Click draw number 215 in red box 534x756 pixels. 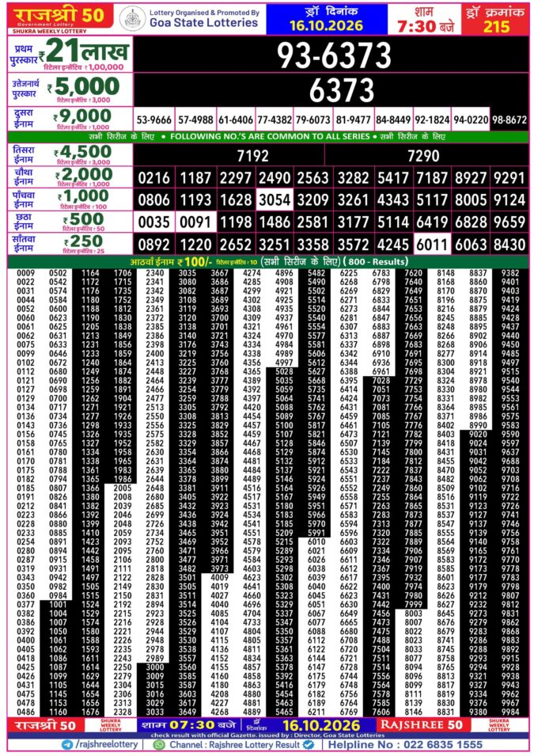pos(496,26)
